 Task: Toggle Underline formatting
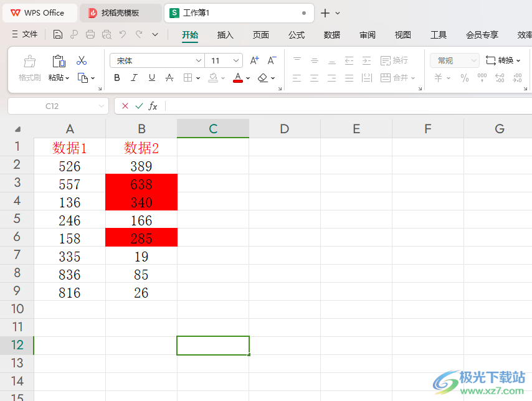[x=151, y=78]
